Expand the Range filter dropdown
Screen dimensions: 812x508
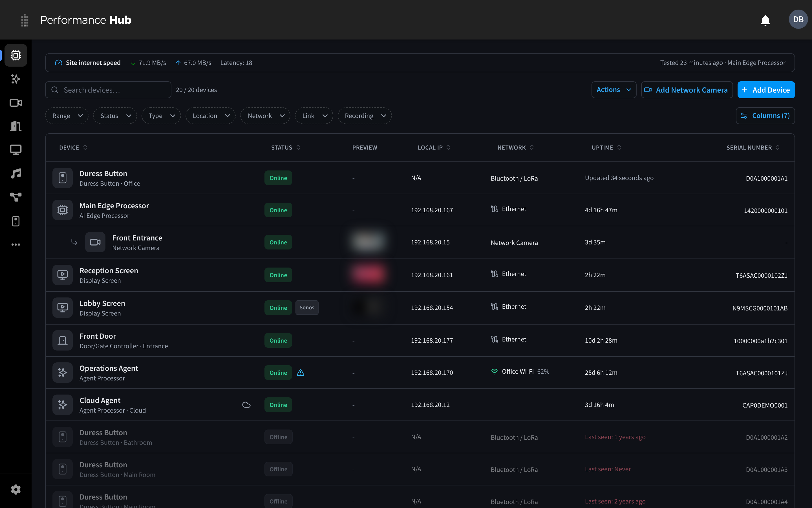67,116
